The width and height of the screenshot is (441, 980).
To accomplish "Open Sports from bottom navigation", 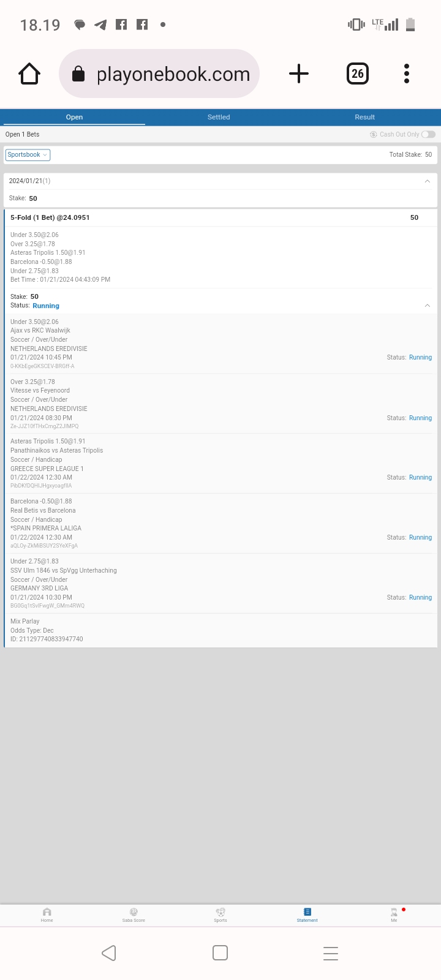I will [x=221, y=914].
